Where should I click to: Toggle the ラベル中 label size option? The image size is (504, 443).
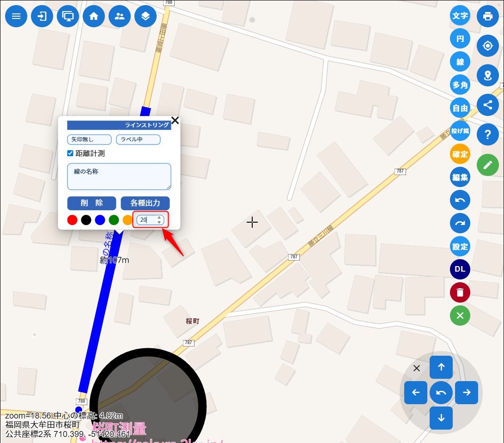(138, 140)
